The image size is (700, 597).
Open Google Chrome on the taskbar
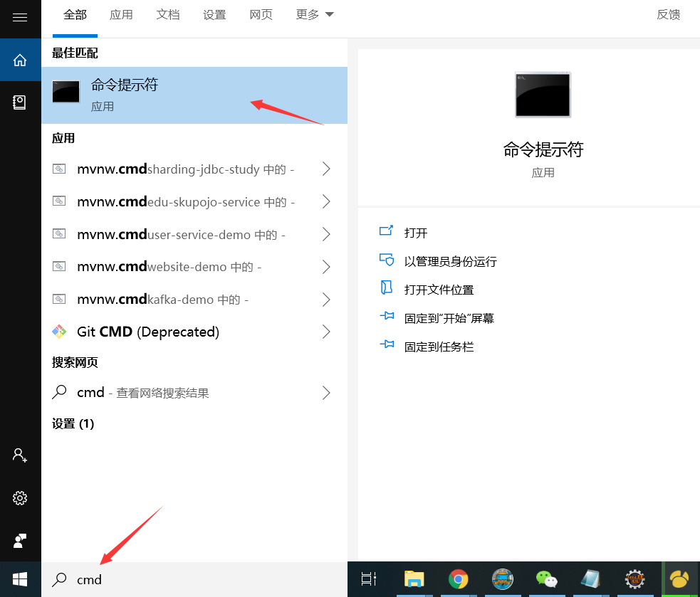459,579
